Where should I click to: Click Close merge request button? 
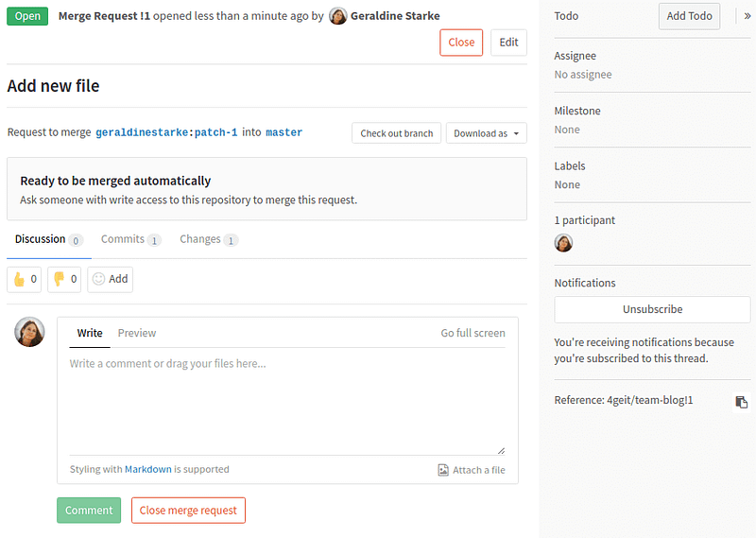(x=188, y=511)
